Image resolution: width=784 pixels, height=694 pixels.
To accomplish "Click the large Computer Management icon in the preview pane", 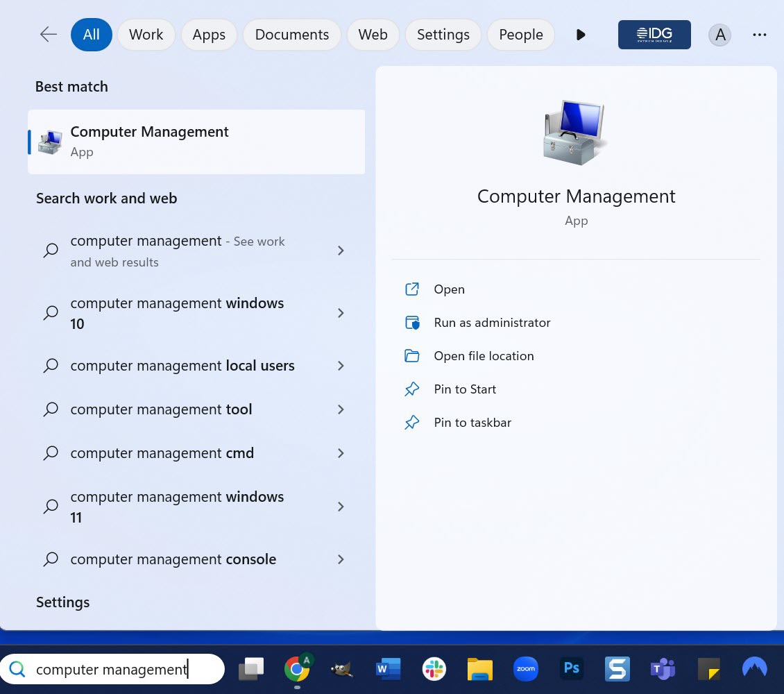I will tap(575, 132).
